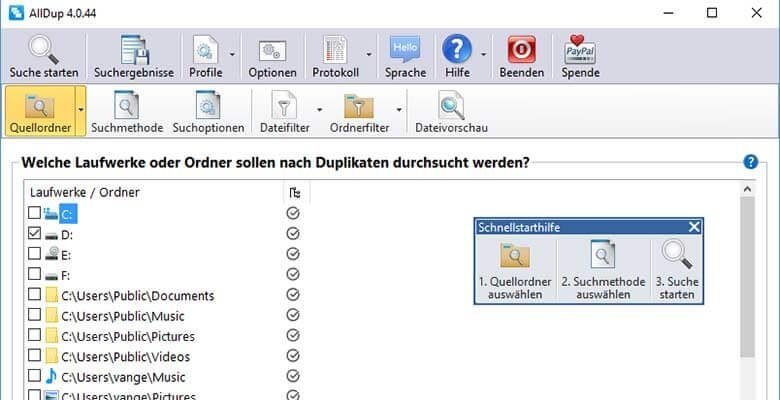Image resolution: width=780 pixels, height=400 pixels.
Task: Open the Ordnerfilter section
Action: (x=359, y=112)
